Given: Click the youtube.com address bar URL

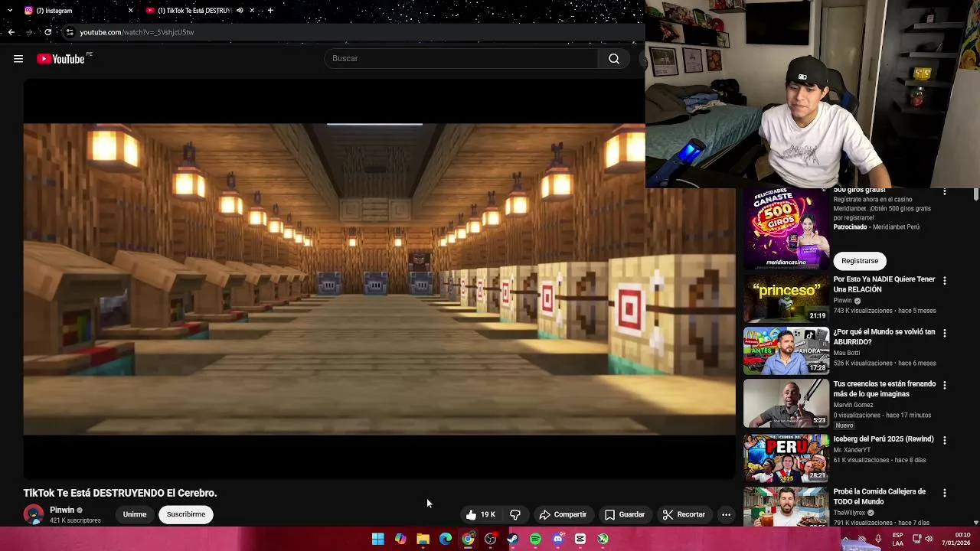Looking at the screenshot, I should coord(137,32).
